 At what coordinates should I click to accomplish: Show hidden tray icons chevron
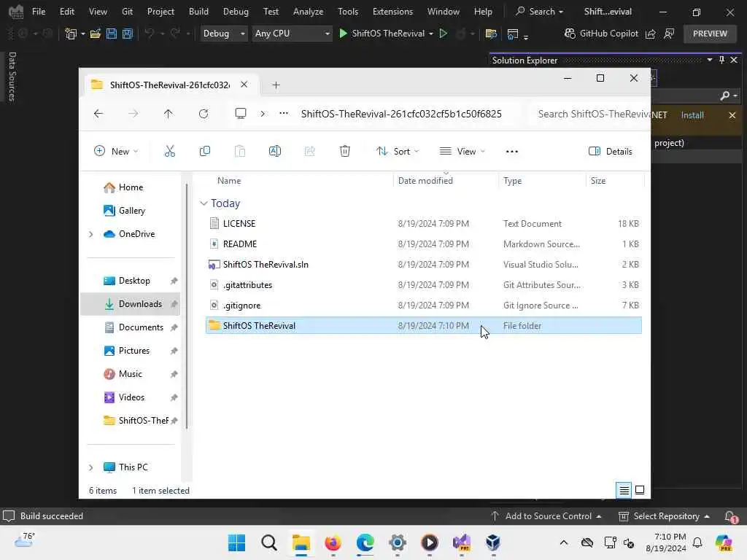click(x=564, y=542)
